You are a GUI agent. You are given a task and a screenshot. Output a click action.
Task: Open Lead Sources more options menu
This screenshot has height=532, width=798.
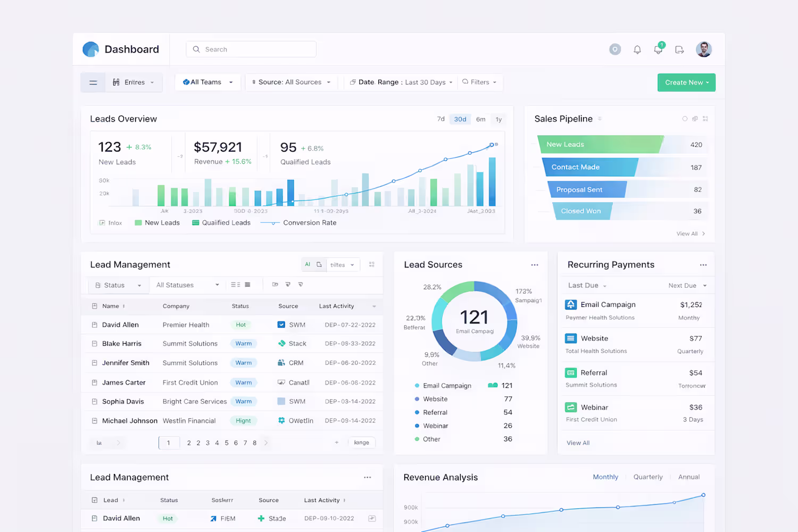coord(535,265)
